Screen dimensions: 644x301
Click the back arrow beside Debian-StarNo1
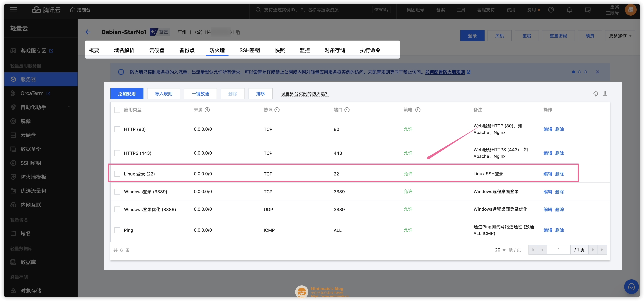click(x=88, y=32)
